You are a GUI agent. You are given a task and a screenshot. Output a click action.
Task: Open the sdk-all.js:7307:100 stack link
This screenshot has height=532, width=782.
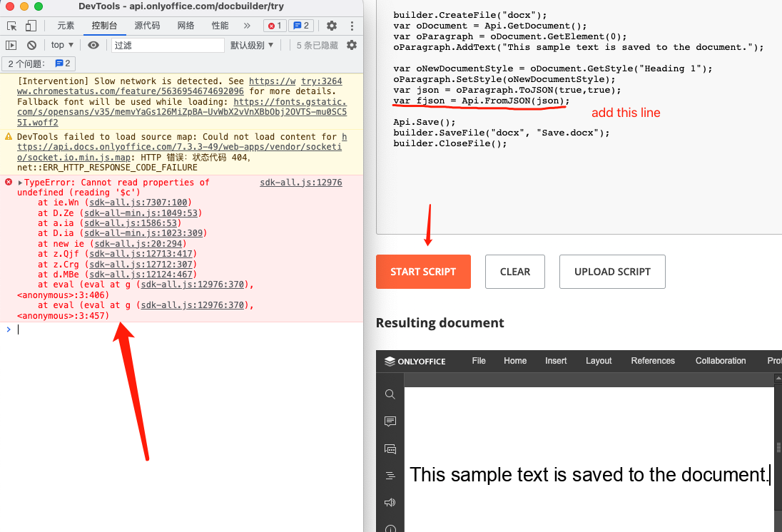pyautogui.click(x=138, y=203)
